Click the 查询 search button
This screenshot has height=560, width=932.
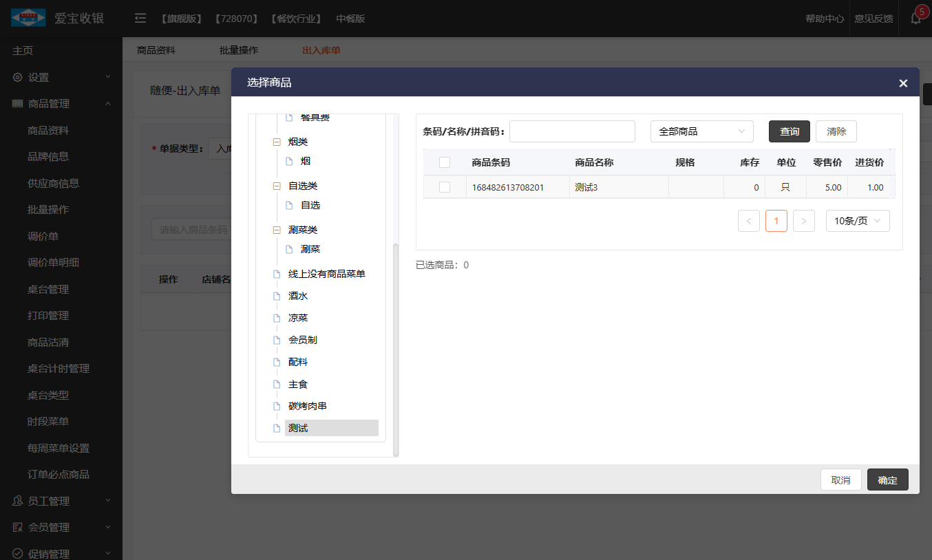tap(790, 131)
